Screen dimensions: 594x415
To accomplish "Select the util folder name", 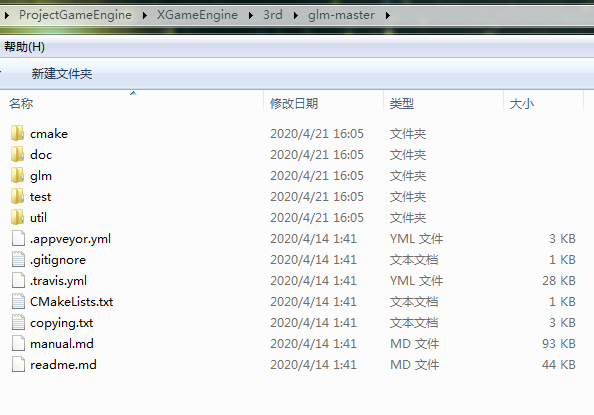I will 38,218.
